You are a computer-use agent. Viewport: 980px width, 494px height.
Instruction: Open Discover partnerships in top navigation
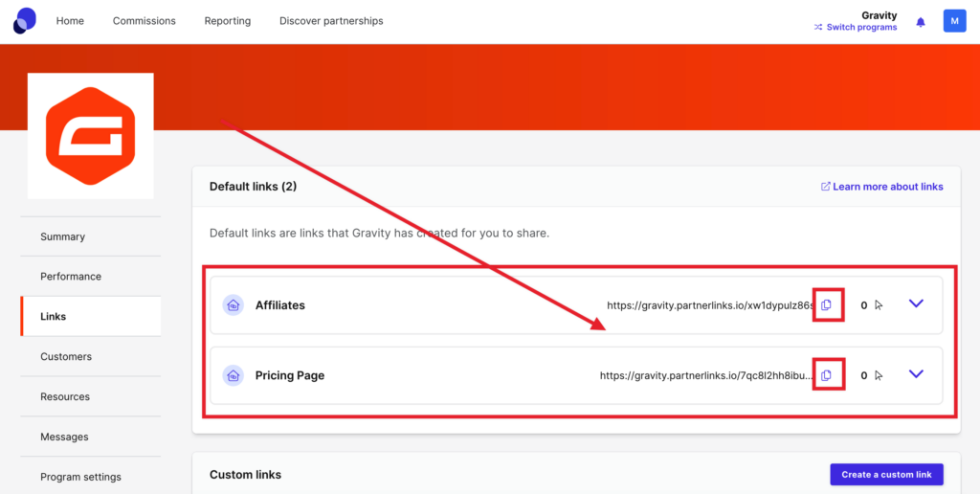coord(331,21)
